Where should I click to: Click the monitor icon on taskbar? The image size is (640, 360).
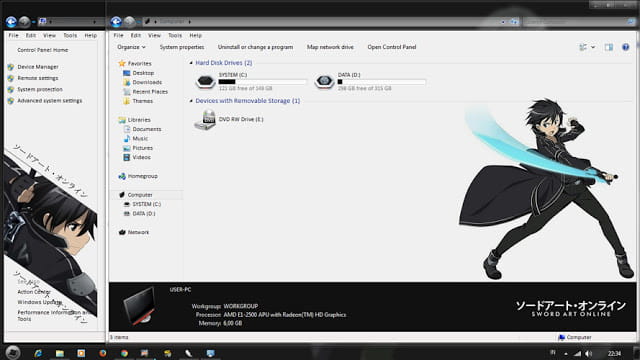[x=210, y=353]
